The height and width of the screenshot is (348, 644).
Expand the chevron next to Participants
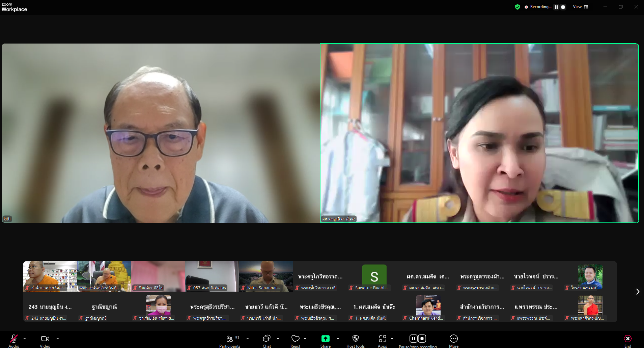248,339
